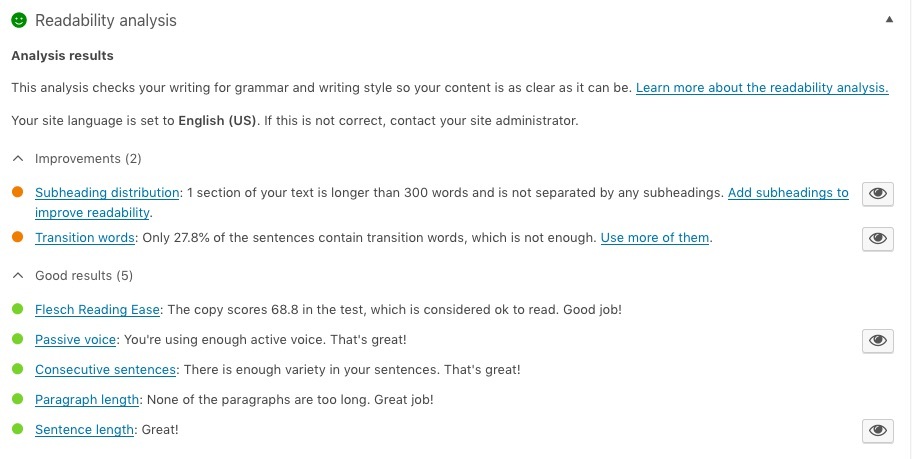Highlight Subheading distribution issues with eye button
The height and width of the screenshot is (459, 912).
[x=878, y=194]
